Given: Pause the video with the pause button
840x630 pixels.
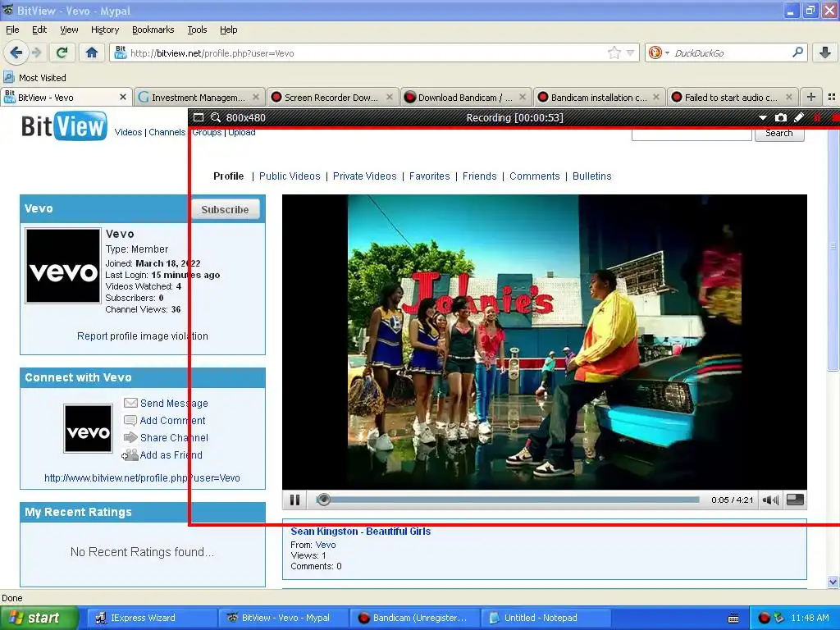Looking at the screenshot, I should [294, 500].
